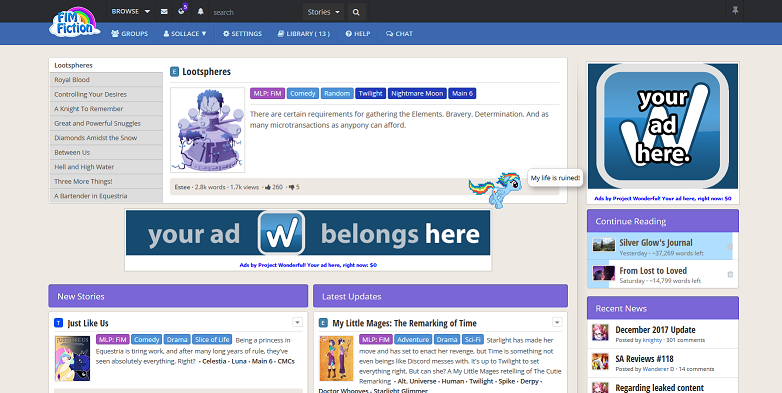Select A Bartender in Equestria
This screenshot has width=782, height=393.
(106, 196)
